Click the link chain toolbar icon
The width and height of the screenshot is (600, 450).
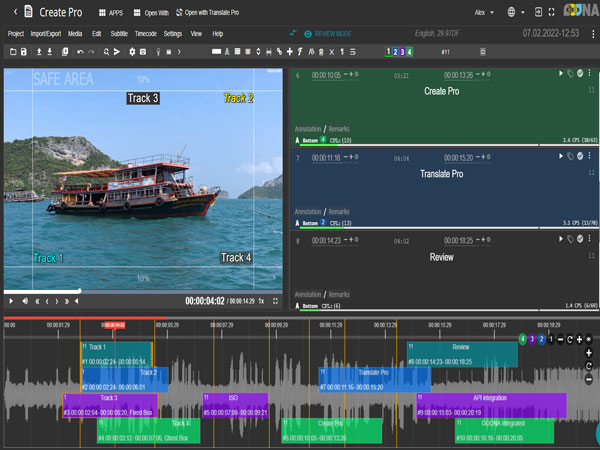[x=279, y=52]
